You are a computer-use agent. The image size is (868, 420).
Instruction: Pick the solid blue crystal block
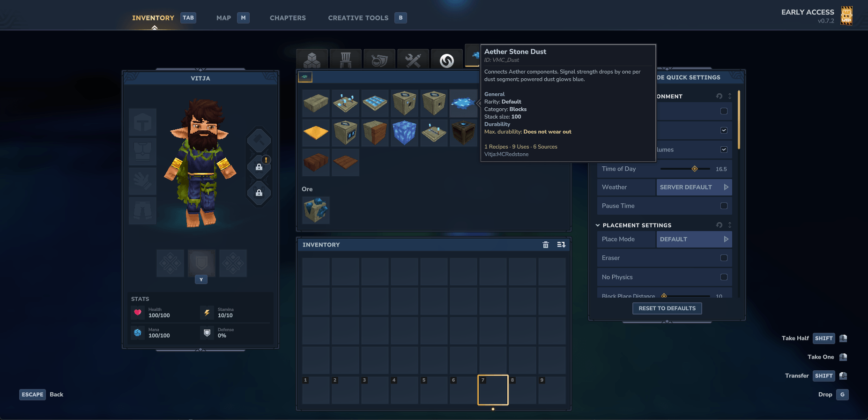click(405, 133)
